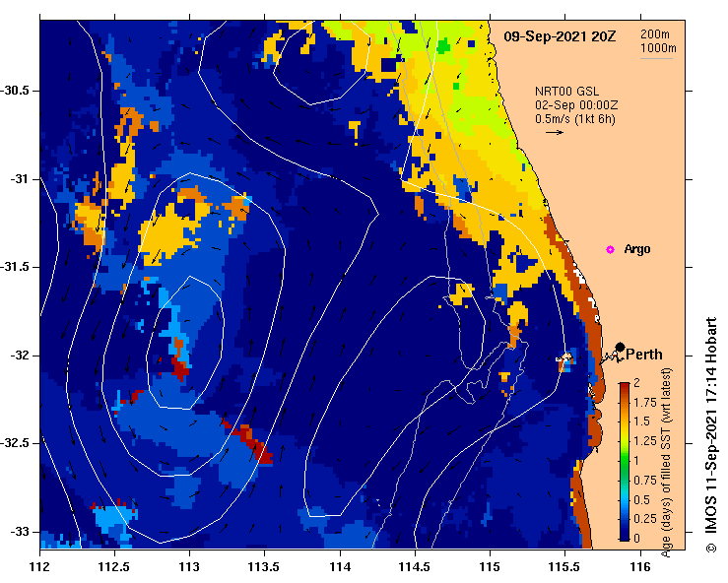The image size is (728, 583).
Task: Click colour bar tick value 0.75
Action: 645,480
